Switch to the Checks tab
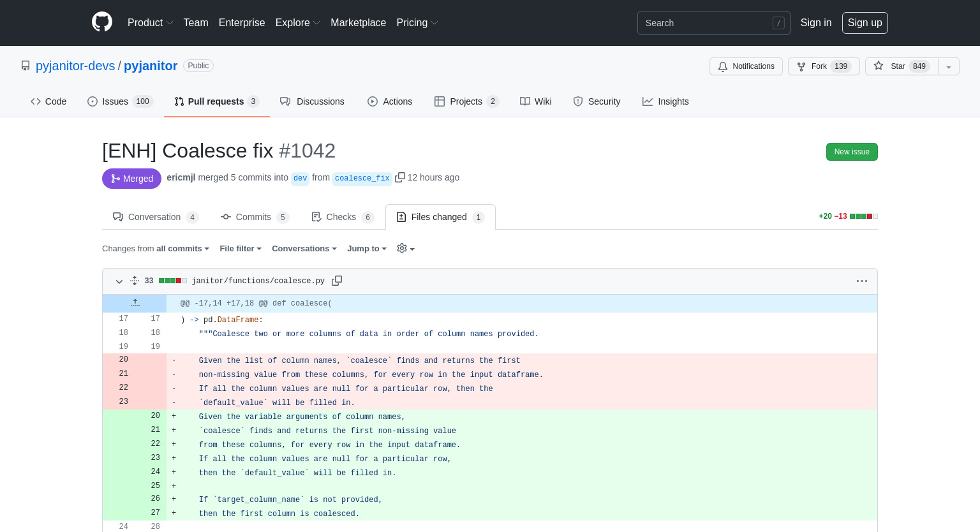The height and width of the screenshot is (532, 980). tap(343, 217)
